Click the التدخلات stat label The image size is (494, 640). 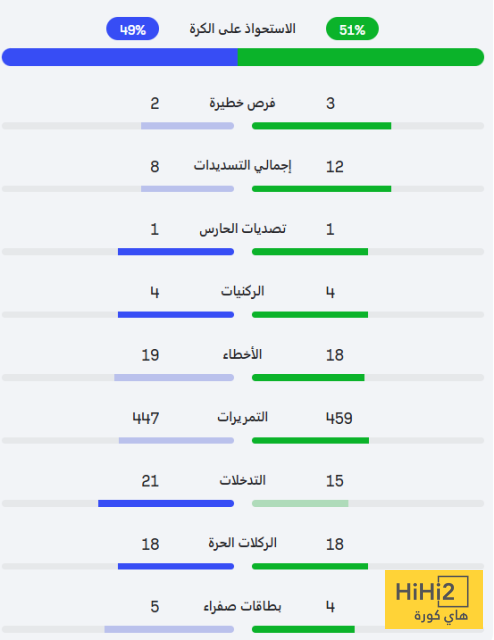tap(243, 480)
